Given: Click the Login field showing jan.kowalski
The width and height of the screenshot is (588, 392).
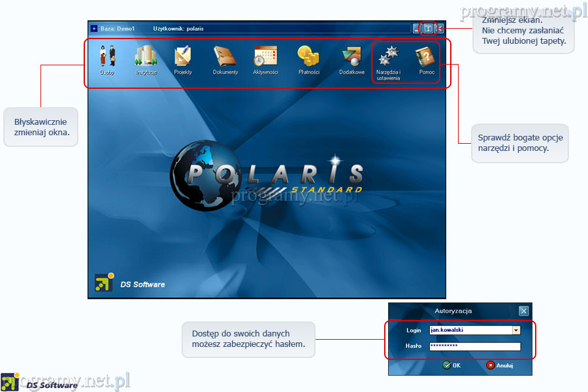Looking at the screenshot, I should (470, 331).
